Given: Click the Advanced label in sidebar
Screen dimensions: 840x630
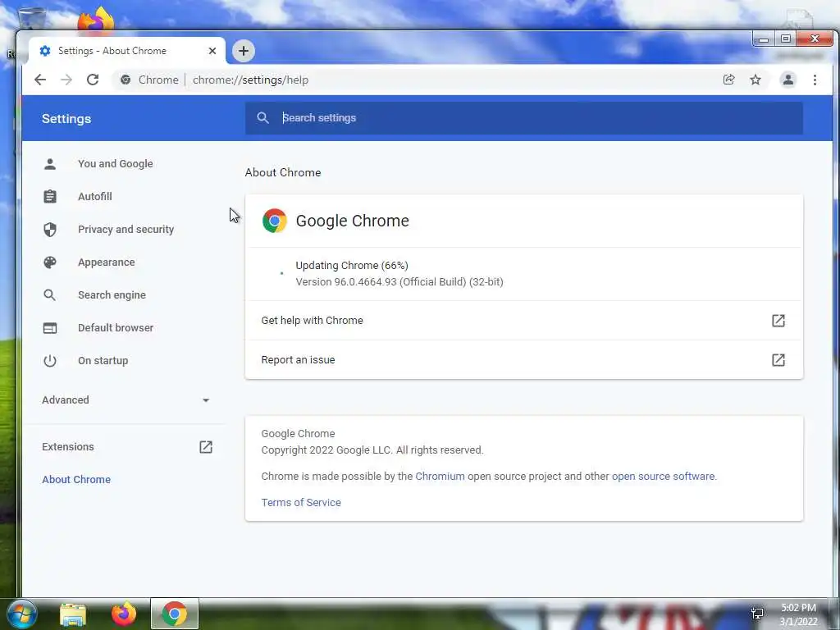Looking at the screenshot, I should 66,400.
